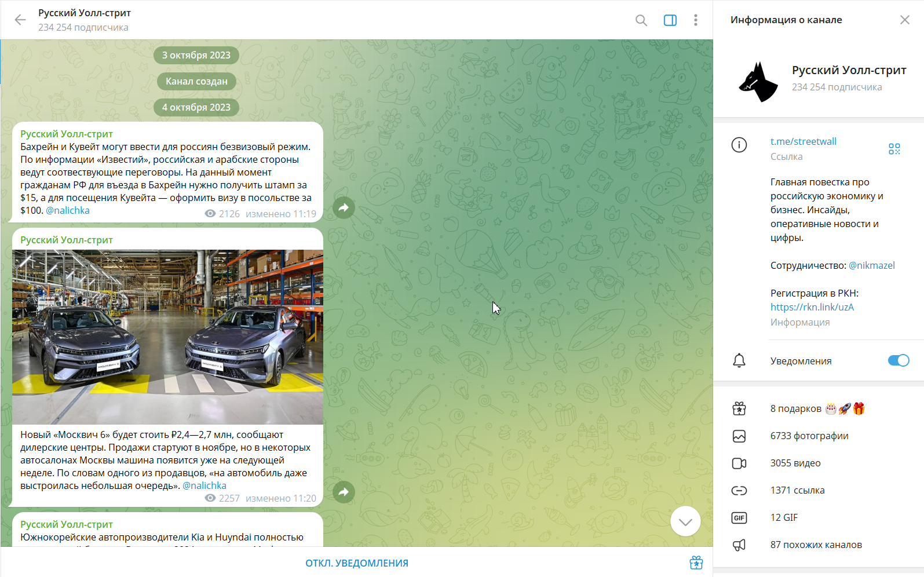Image resolution: width=924 pixels, height=577 pixels.
Task: Open the rkn.link/uzA registration link
Action: (x=812, y=307)
